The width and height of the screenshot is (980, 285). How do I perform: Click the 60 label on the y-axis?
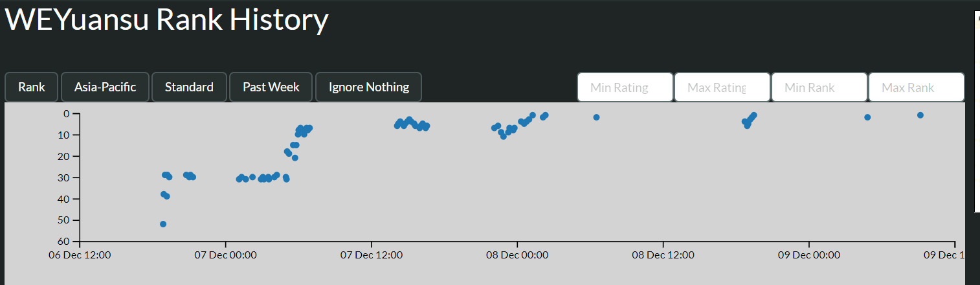[67, 242]
